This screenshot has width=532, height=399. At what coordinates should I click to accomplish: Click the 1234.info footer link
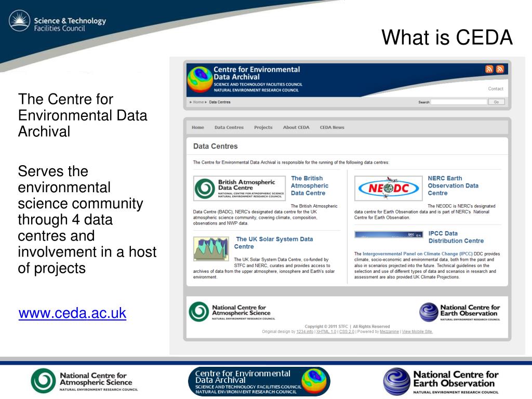tap(304, 331)
